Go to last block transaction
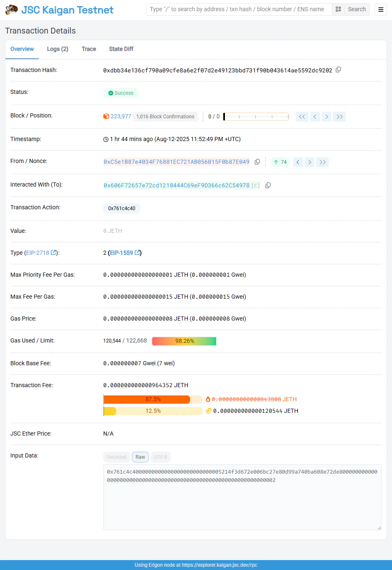The image size is (392, 570). (339, 117)
